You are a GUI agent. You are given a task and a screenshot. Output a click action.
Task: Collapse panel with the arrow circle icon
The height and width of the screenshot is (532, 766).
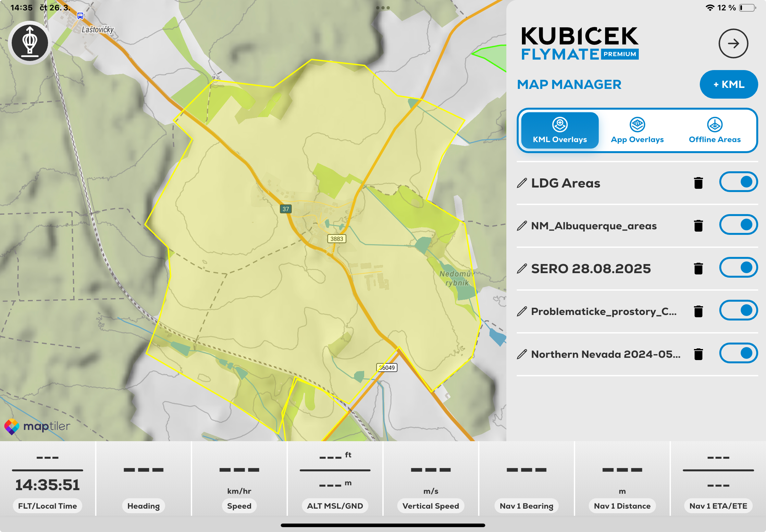[733, 44]
